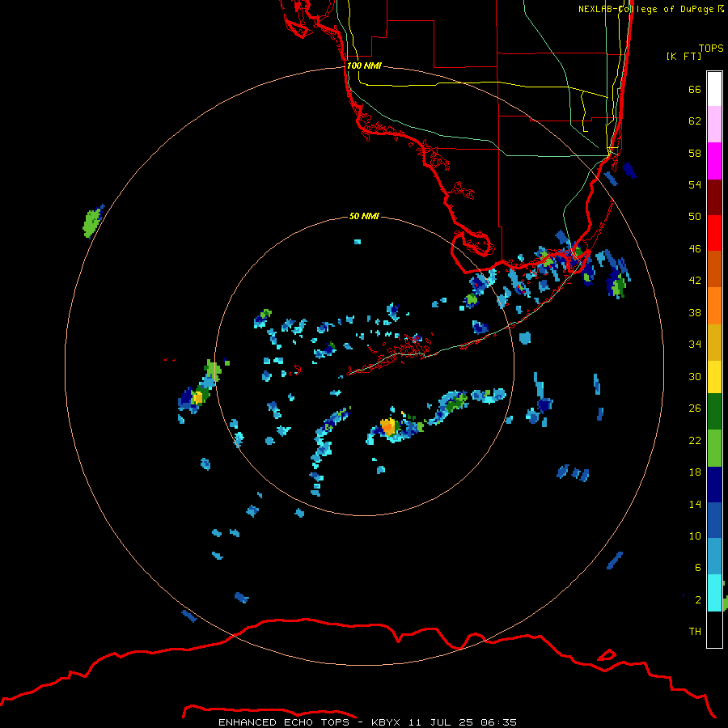Viewport: 728px width, 728px height.
Task: Click the dark green legend swatch
Action: tap(714, 412)
